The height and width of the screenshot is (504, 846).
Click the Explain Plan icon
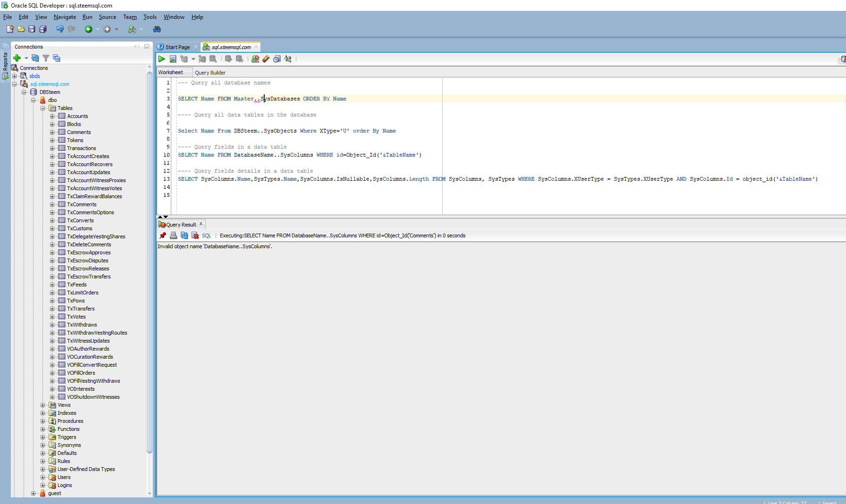(184, 59)
